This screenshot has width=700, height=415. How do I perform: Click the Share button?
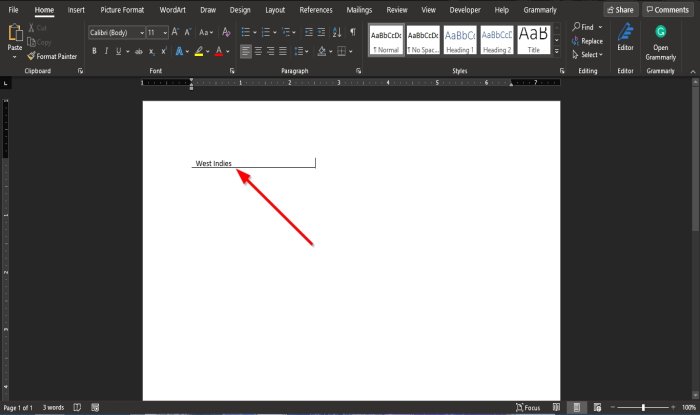coord(620,9)
